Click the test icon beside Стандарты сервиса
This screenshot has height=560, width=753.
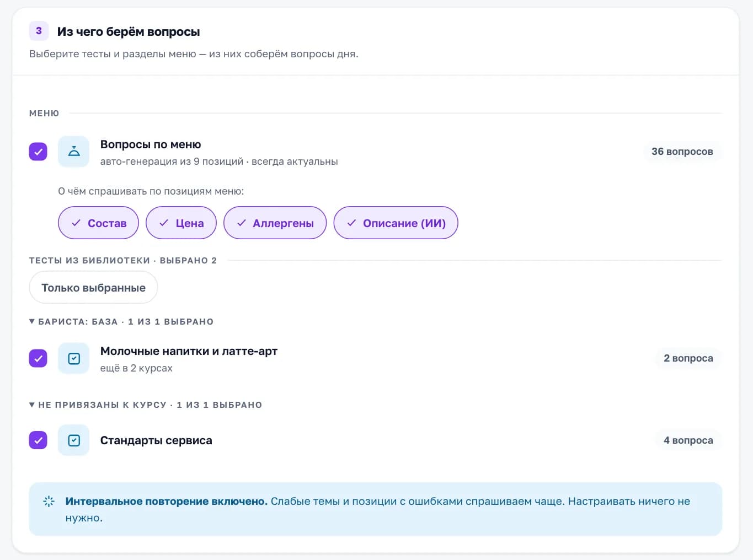[73, 440]
